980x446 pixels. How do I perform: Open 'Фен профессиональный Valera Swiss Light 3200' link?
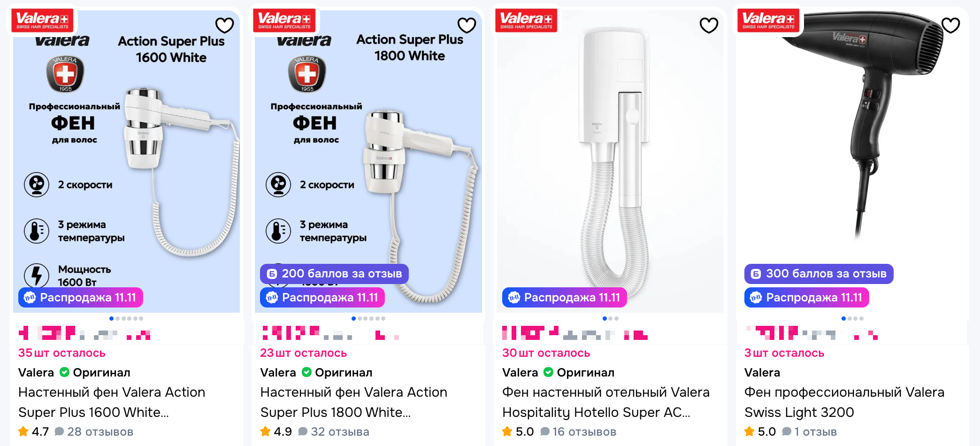[844, 402]
